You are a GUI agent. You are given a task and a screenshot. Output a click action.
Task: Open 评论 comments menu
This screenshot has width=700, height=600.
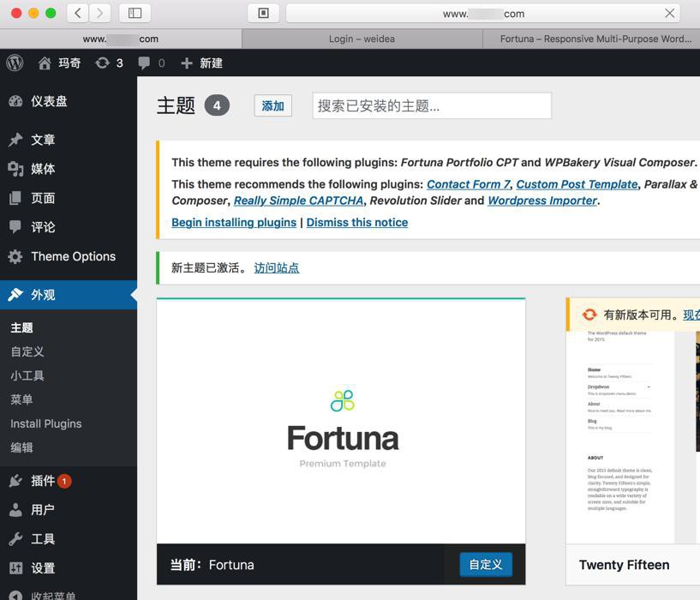(69, 227)
